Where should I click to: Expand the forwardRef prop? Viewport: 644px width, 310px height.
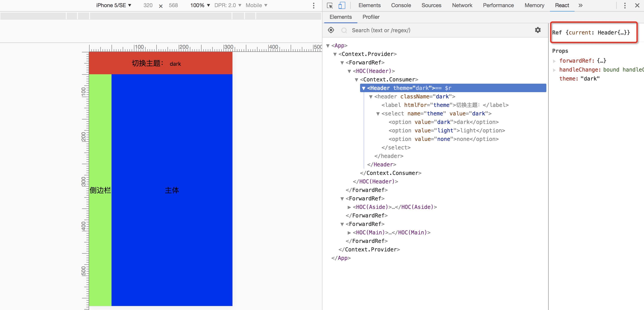[554, 61]
